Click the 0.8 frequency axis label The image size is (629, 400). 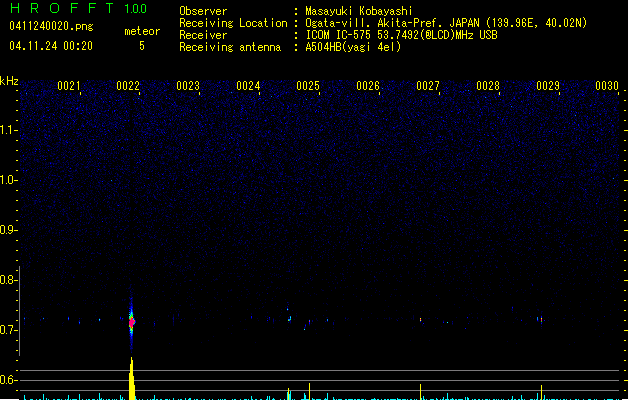[x=8, y=280]
